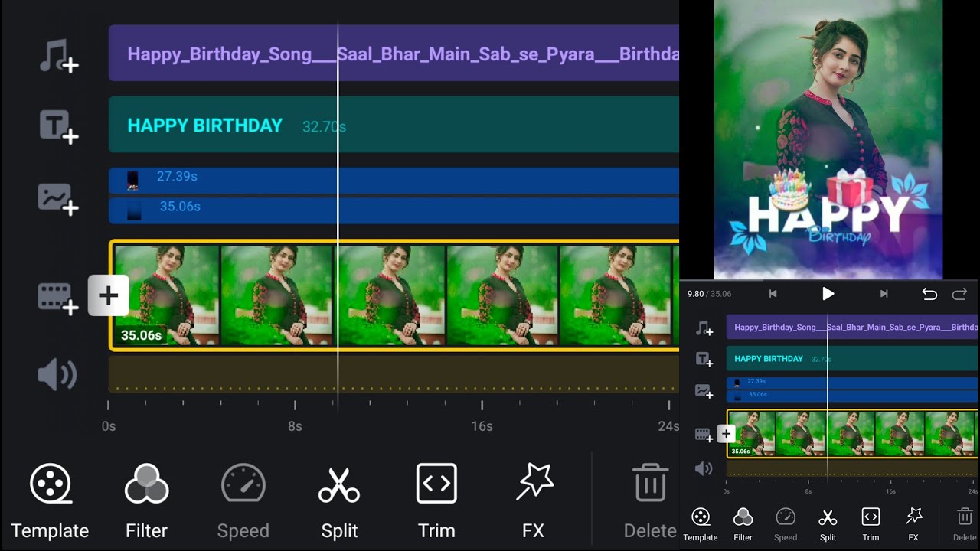
Task: Choose Trim in the small toolbar
Action: tap(871, 525)
